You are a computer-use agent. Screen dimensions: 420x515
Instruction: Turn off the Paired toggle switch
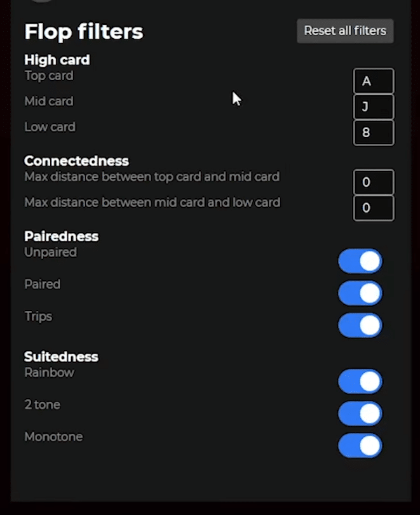tap(360, 293)
